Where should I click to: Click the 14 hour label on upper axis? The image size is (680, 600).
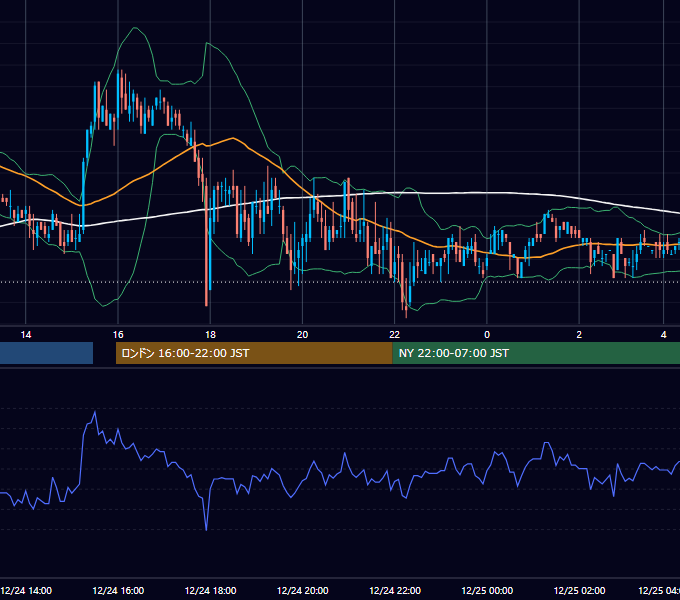coord(26,335)
